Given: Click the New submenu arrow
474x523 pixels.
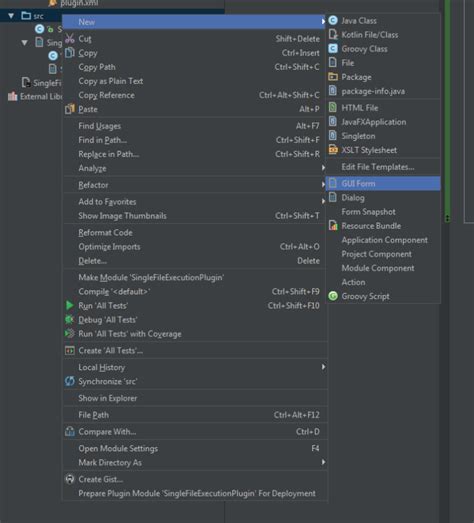Looking at the screenshot, I should click(x=323, y=22).
